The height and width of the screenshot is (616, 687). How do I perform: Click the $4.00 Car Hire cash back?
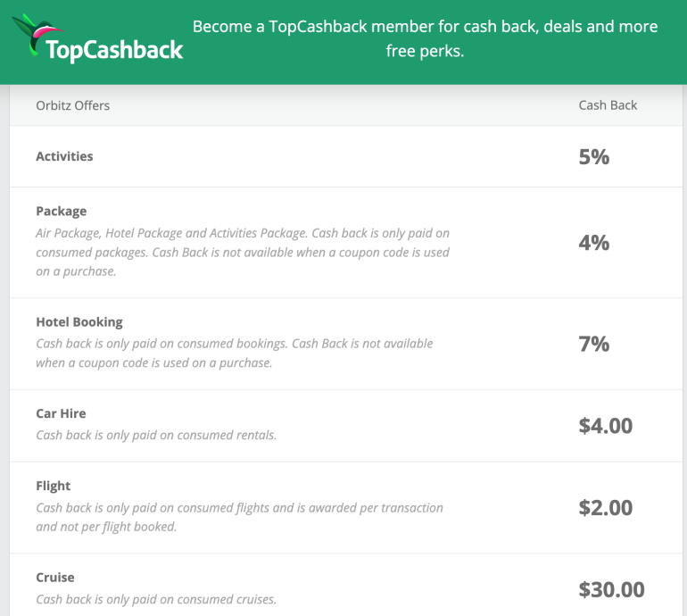[x=606, y=426]
